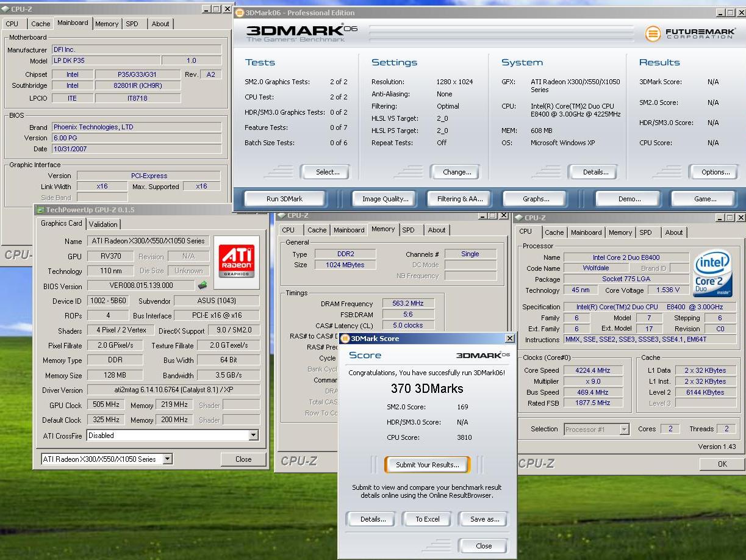The image size is (746, 560).
Task: Click Save as in score dialog
Action: (x=485, y=519)
